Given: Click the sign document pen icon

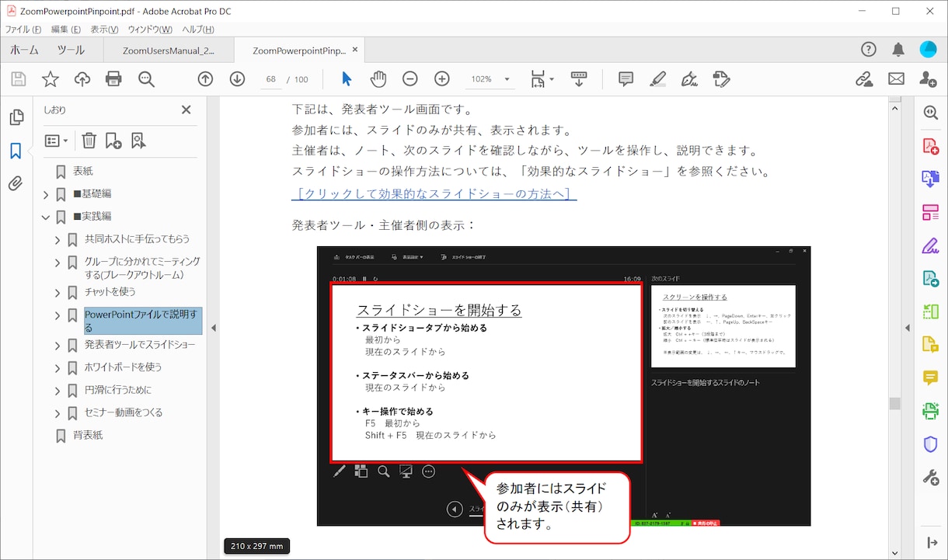Looking at the screenshot, I should [689, 79].
